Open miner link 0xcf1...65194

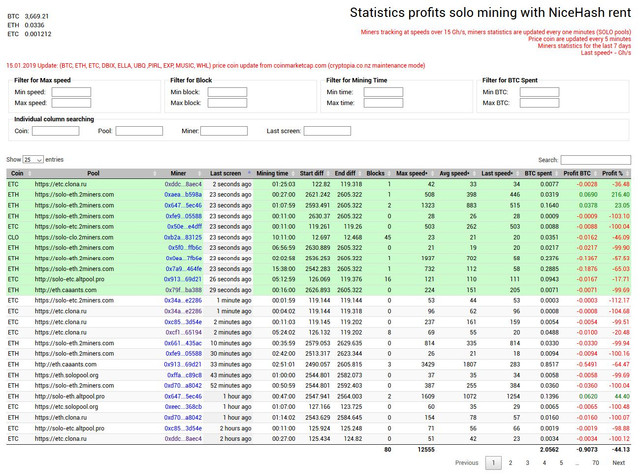coord(184,332)
